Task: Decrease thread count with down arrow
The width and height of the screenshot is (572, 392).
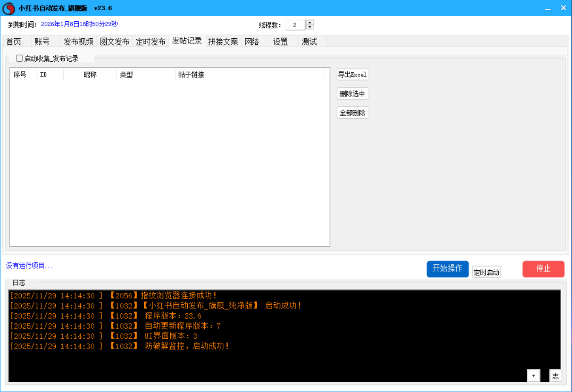Action: (x=310, y=27)
